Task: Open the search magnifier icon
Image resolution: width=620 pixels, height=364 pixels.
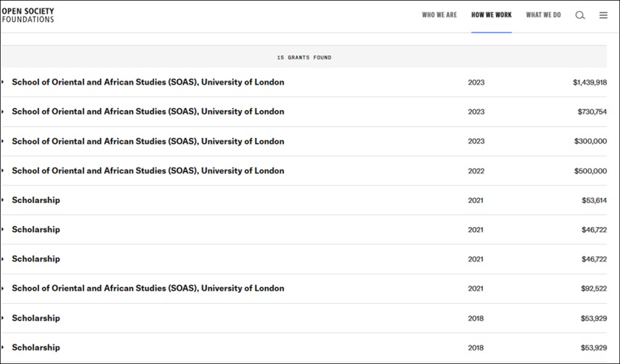Action: [579, 15]
